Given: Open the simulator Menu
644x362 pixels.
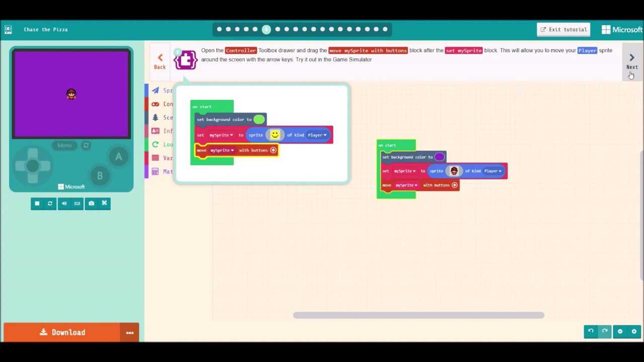Looking at the screenshot, I should click(x=64, y=145).
